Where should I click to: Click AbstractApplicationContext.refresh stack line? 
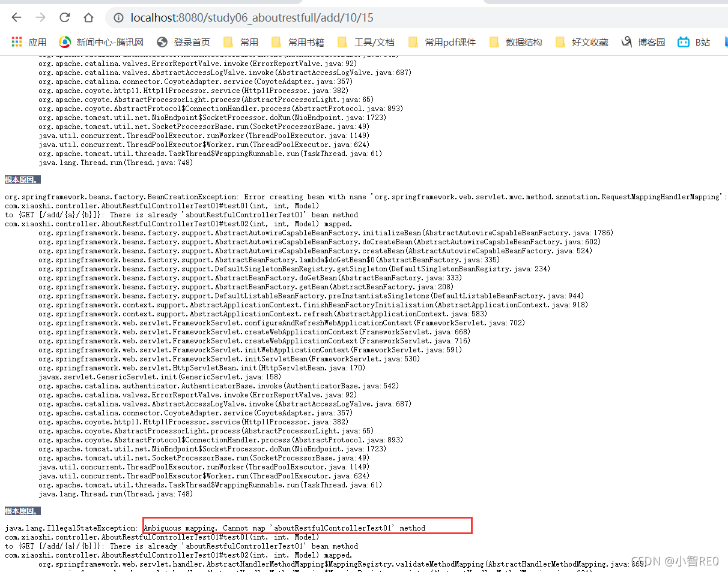264,314
